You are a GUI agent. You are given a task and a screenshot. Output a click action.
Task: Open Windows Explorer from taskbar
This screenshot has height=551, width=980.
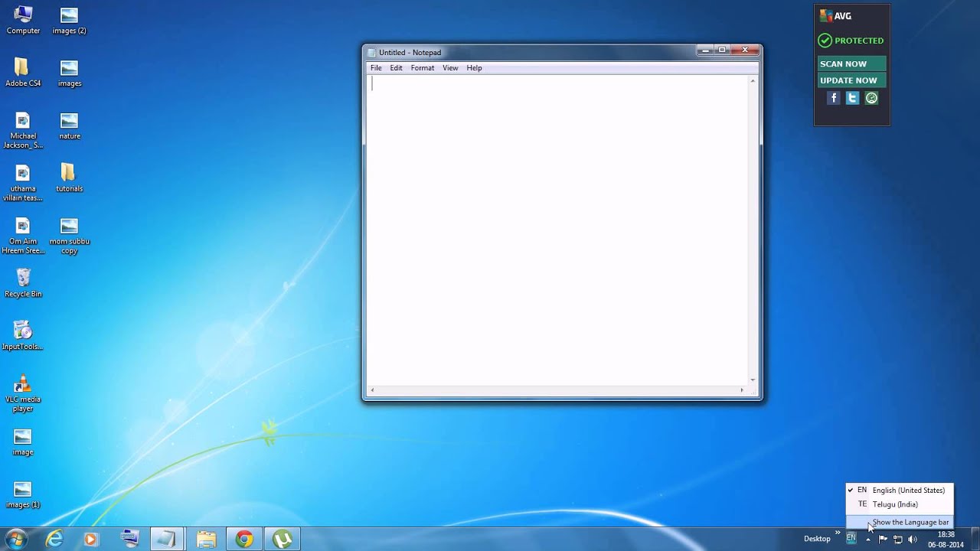pos(206,540)
